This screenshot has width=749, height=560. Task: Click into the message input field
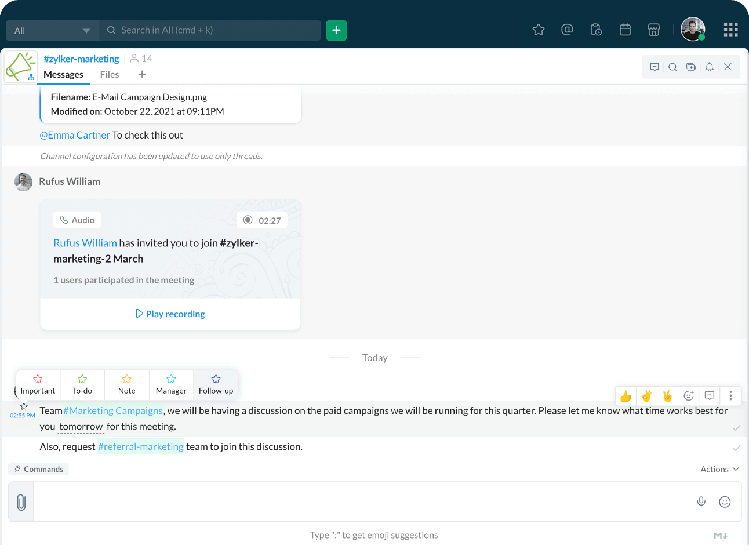tap(359, 502)
